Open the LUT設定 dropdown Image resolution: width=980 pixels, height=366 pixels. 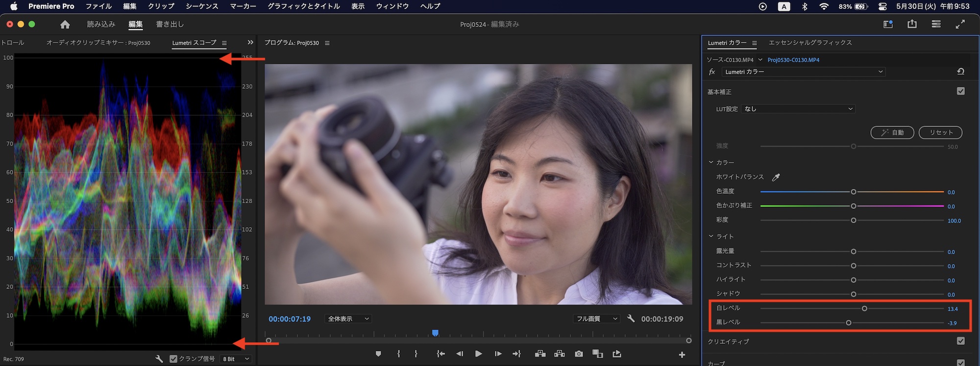(x=798, y=109)
